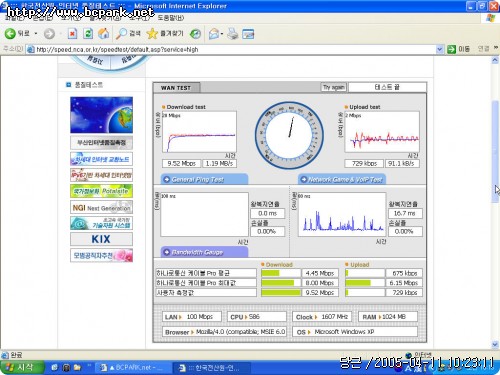The width and height of the screenshot is (500, 375).
Task: Click the Try again button
Action: pyautogui.click(x=333, y=87)
